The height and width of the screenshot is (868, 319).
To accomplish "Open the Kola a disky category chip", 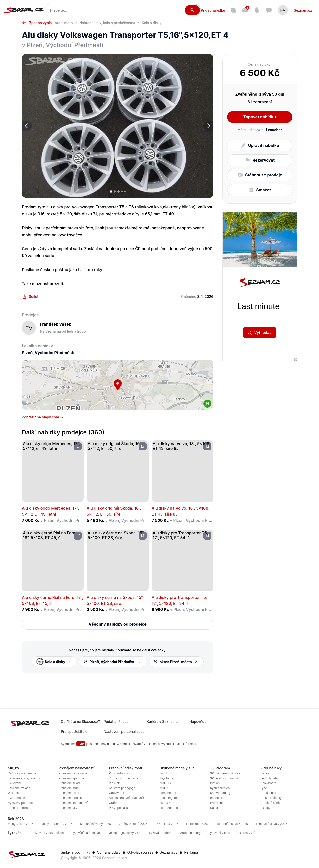I will [54, 661].
